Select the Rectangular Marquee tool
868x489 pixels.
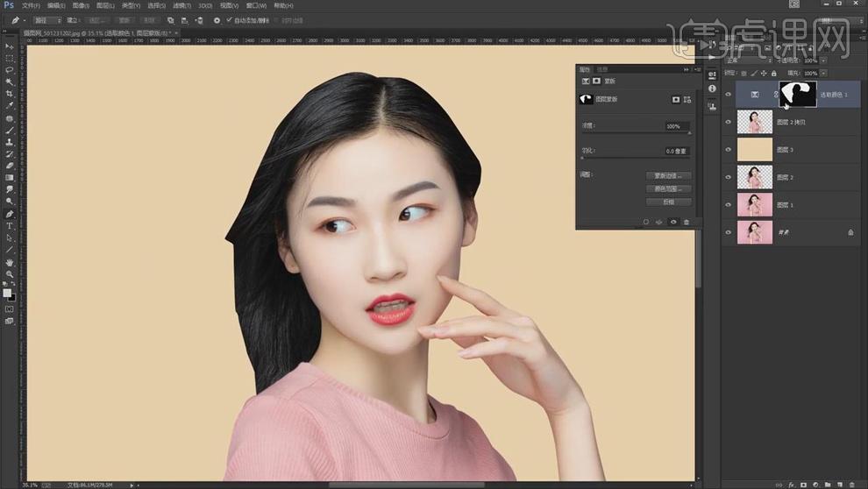click(10, 58)
